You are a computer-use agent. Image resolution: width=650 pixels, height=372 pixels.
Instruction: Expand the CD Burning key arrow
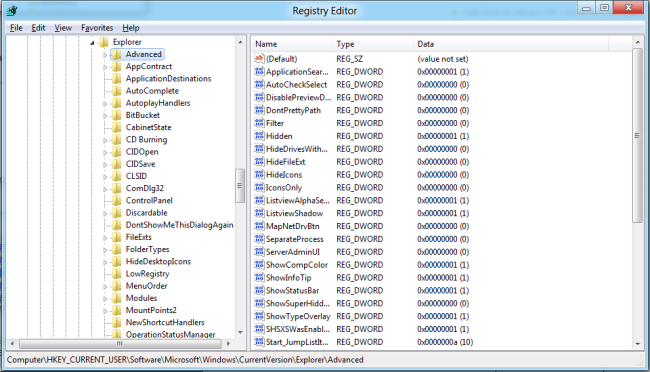105,140
